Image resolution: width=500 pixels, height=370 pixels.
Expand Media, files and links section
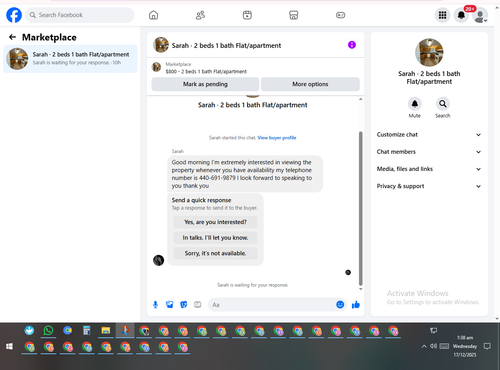pyautogui.click(x=429, y=169)
